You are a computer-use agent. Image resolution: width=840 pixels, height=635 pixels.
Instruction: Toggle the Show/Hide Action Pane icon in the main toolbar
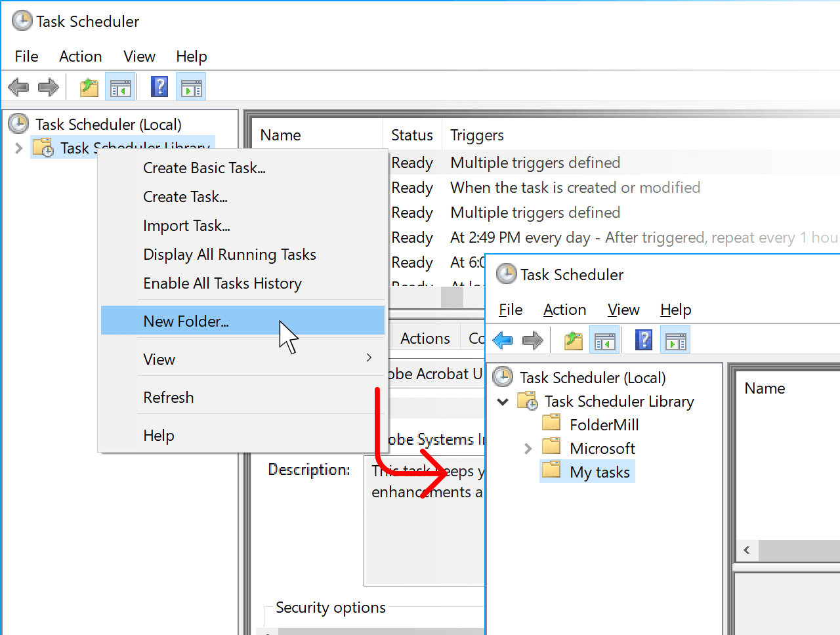point(192,87)
